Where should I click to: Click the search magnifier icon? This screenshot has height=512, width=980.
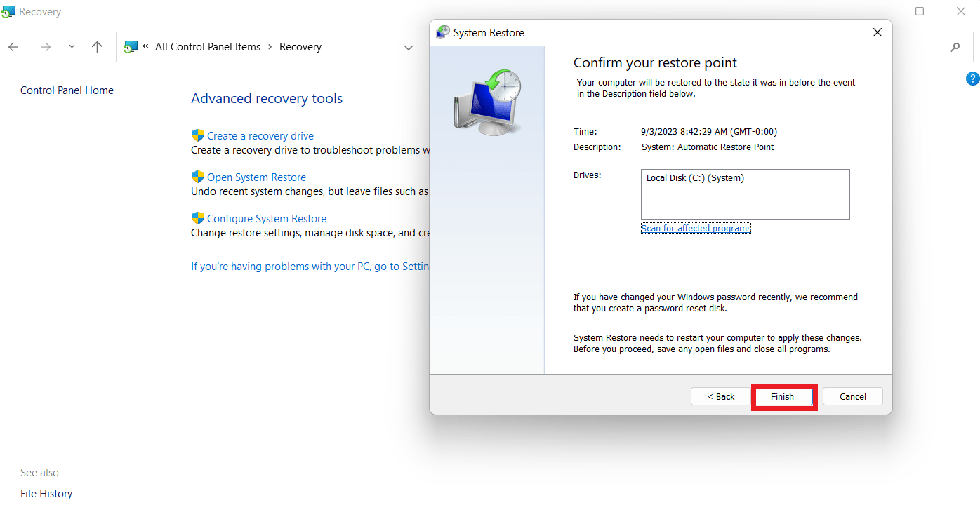point(955,47)
